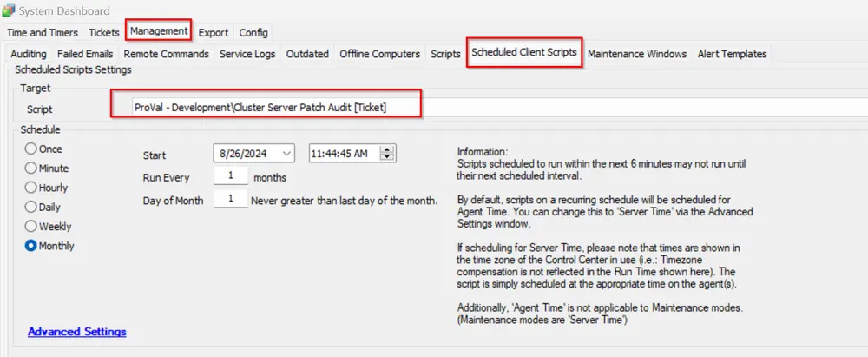Select the Once schedule radio button

[x=31, y=149]
